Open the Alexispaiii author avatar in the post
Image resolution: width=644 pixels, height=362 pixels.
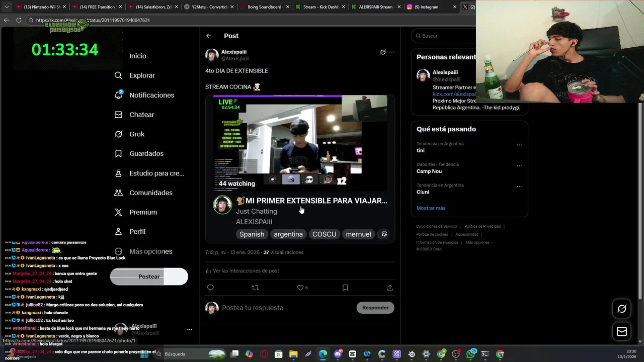[212, 55]
